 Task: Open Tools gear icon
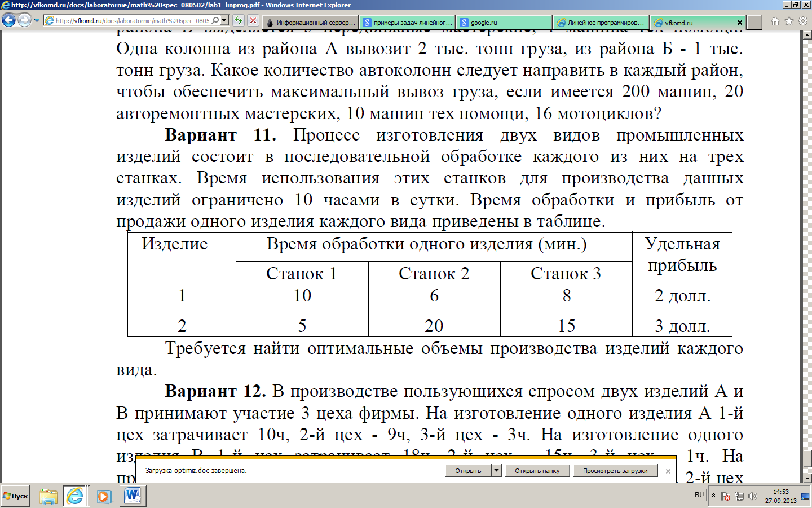802,21
